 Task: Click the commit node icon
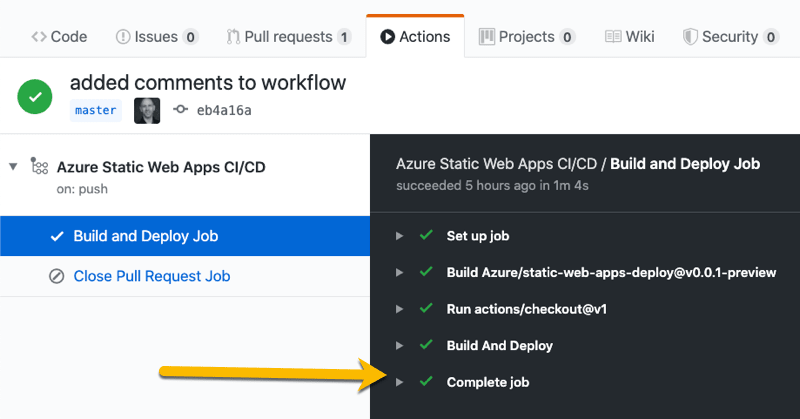[180, 109]
